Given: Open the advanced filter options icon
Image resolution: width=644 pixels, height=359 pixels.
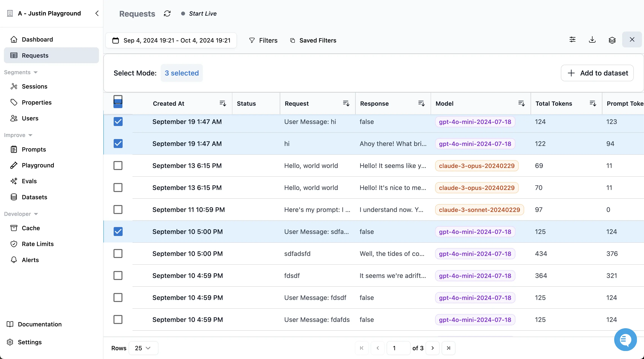Looking at the screenshot, I should point(572,40).
